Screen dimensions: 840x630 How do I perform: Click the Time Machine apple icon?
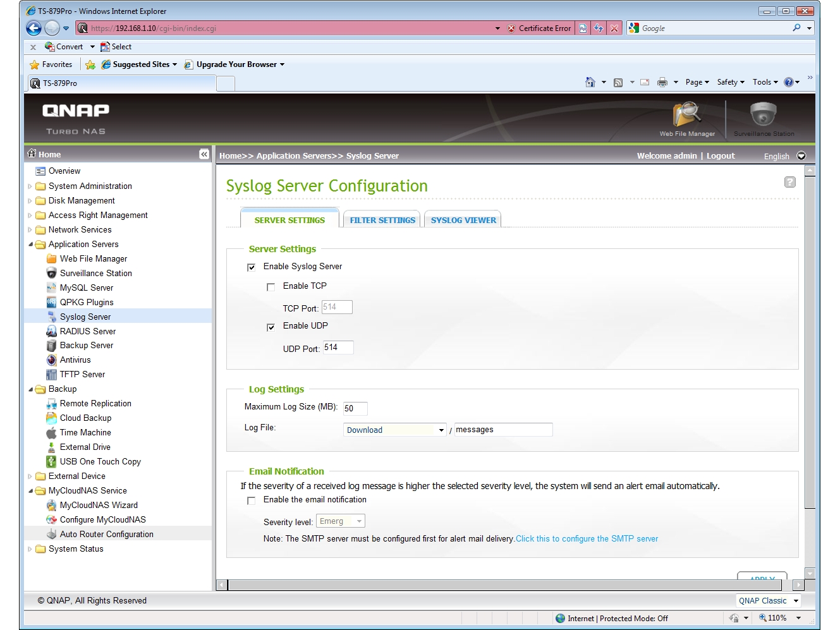pos(52,433)
